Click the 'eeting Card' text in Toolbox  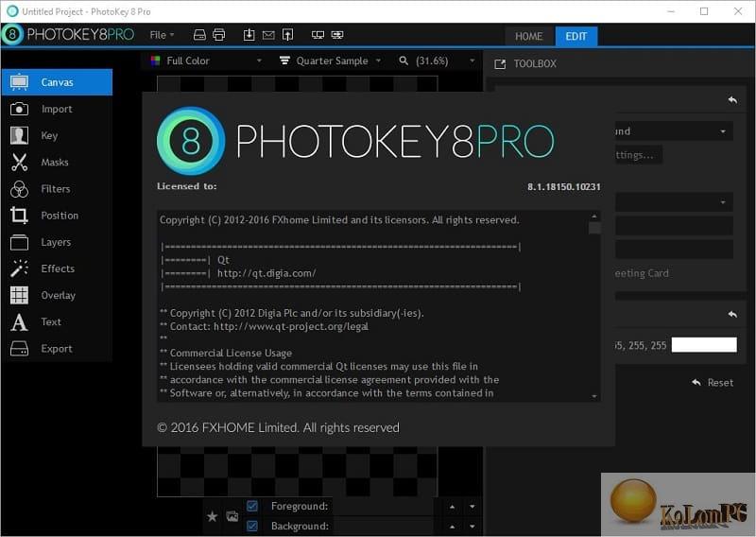(642, 273)
